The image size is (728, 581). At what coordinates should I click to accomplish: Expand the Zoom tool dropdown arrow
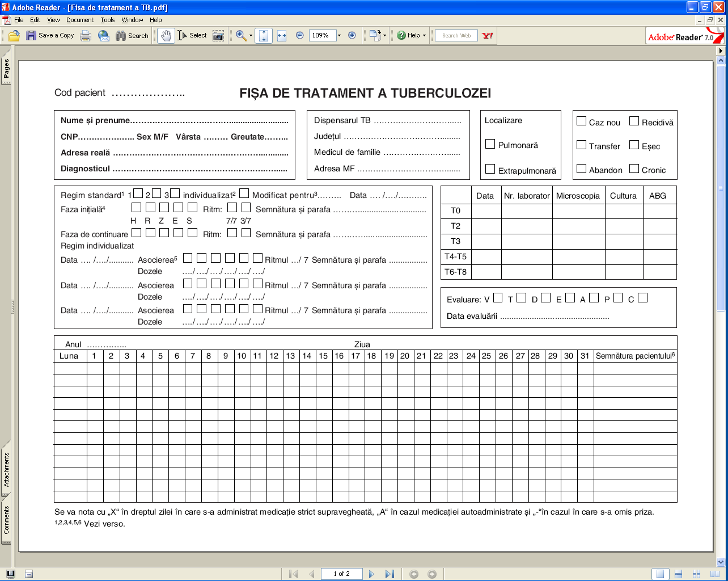click(x=251, y=36)
